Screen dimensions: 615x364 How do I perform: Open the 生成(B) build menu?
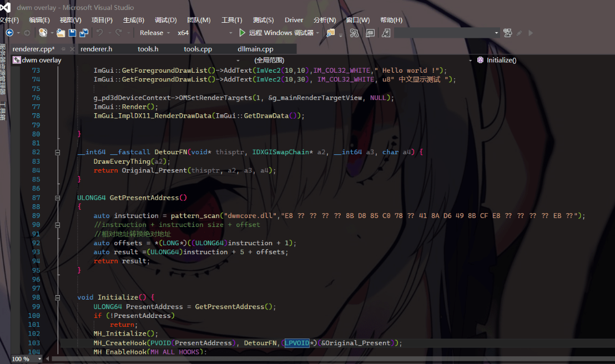[133, 20]
